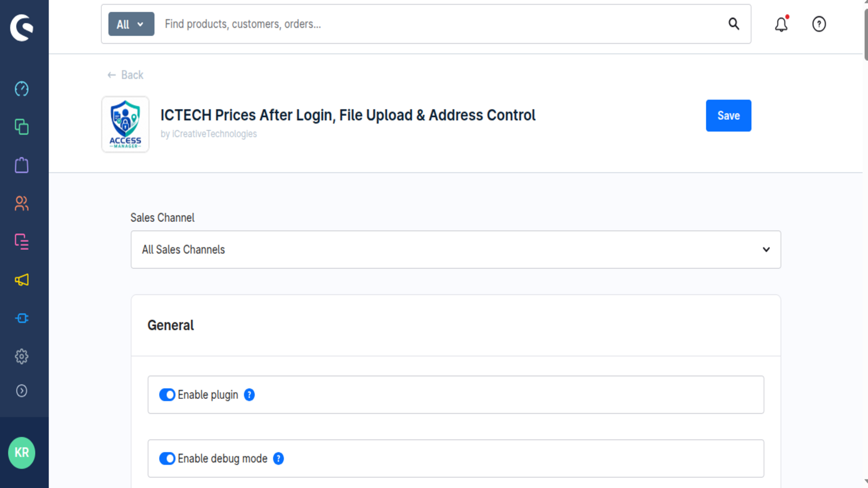868x488 pixels.
Task: Open the Catalogues sidebar icon
Action: click(x=21, y=127)
